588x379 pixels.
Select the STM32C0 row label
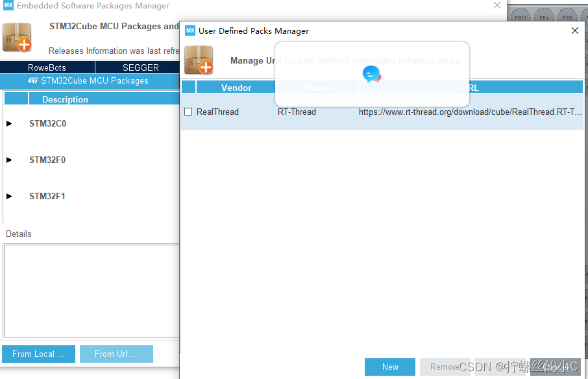coord(47,123)
